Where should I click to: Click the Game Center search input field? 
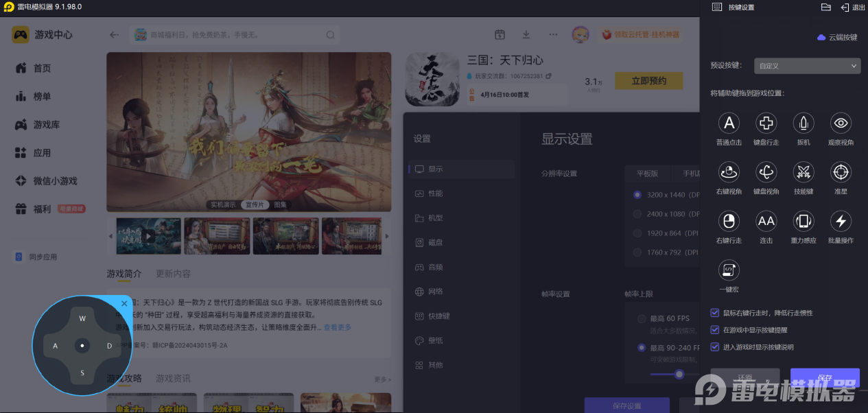tap(236, 35)
